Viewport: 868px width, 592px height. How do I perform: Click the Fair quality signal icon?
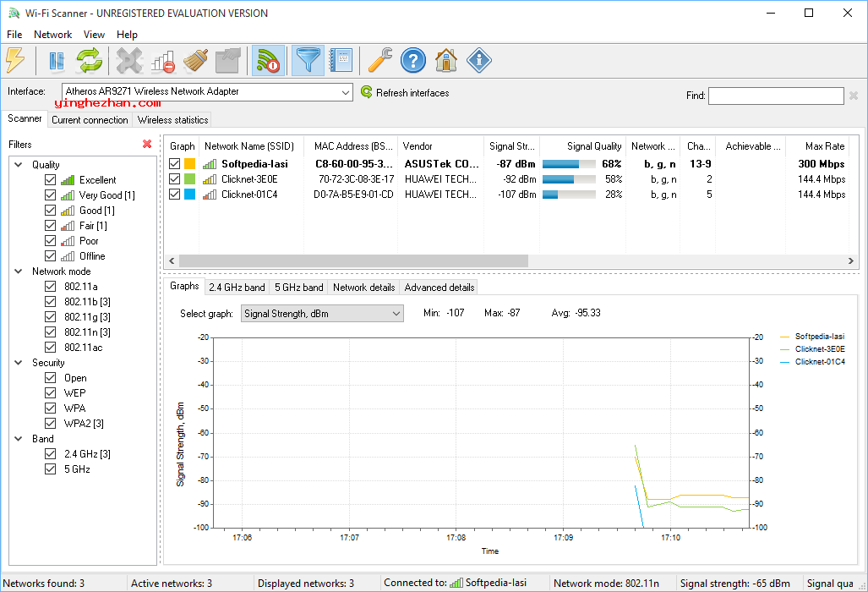[x=68, y=226]
